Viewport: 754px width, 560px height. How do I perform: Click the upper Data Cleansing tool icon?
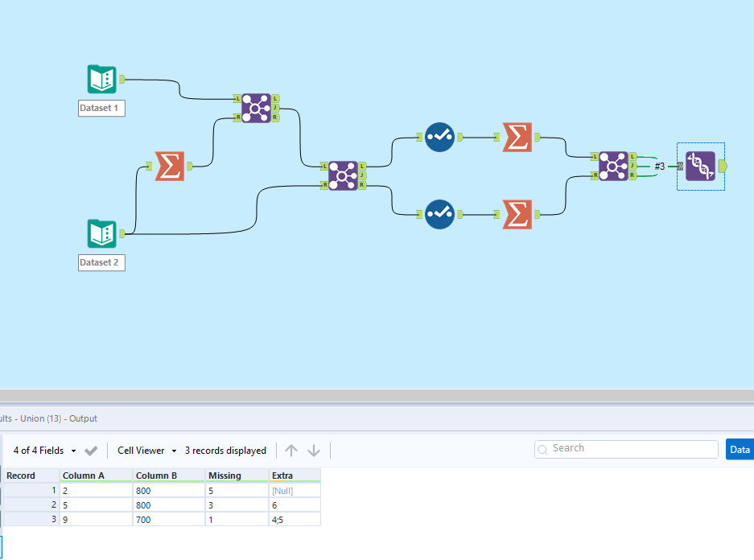(x=439, y=137)
